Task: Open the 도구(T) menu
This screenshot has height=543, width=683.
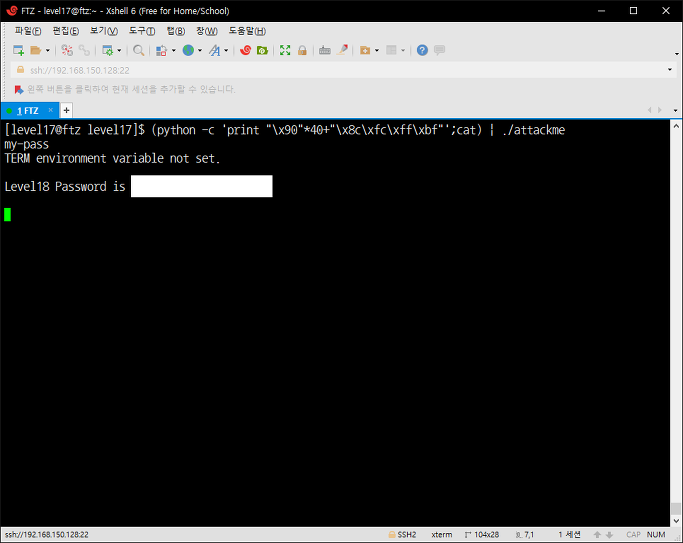Action: tap(142, 31)
